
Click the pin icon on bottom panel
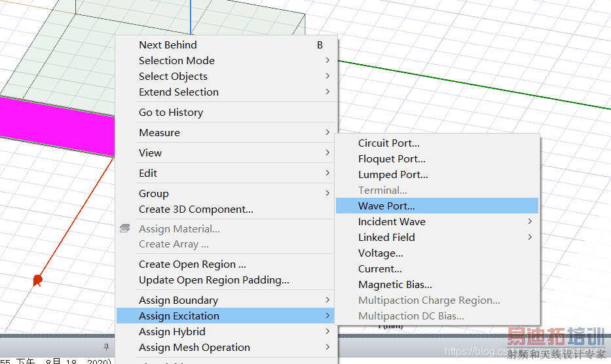click(106, 346)
